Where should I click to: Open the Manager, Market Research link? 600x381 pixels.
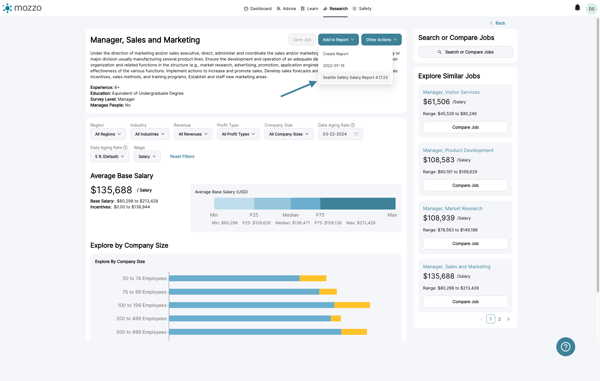453,208
